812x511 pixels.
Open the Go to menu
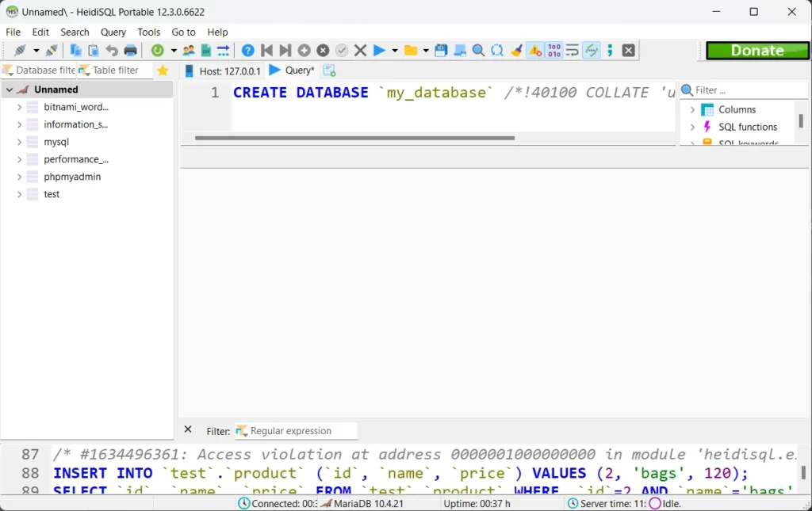(x=183, y=32)
